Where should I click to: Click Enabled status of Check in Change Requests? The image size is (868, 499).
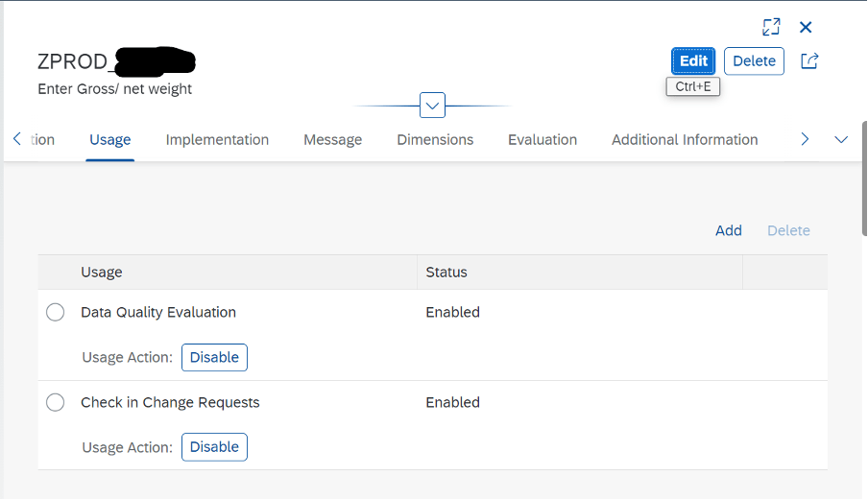(453, 402)
